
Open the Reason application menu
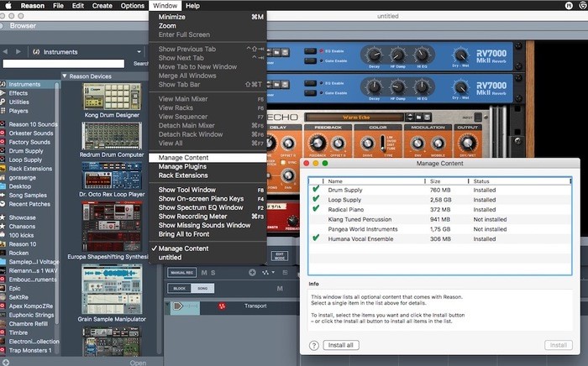click(x=33, y=6)
